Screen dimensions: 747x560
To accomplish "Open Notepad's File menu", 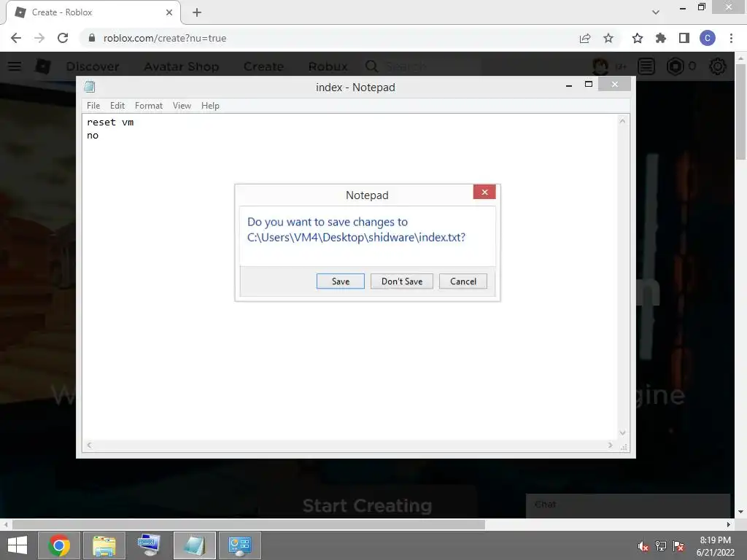I will tap(93, 106).
